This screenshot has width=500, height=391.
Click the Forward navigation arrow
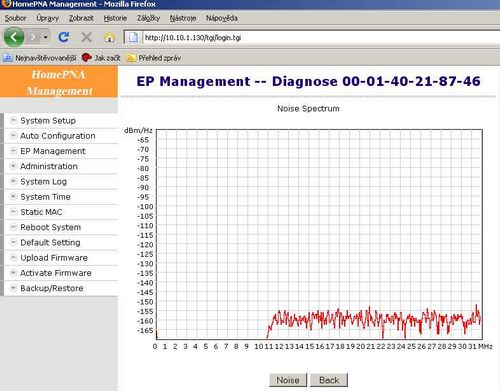pyautogui.click(x=33, y=37)
